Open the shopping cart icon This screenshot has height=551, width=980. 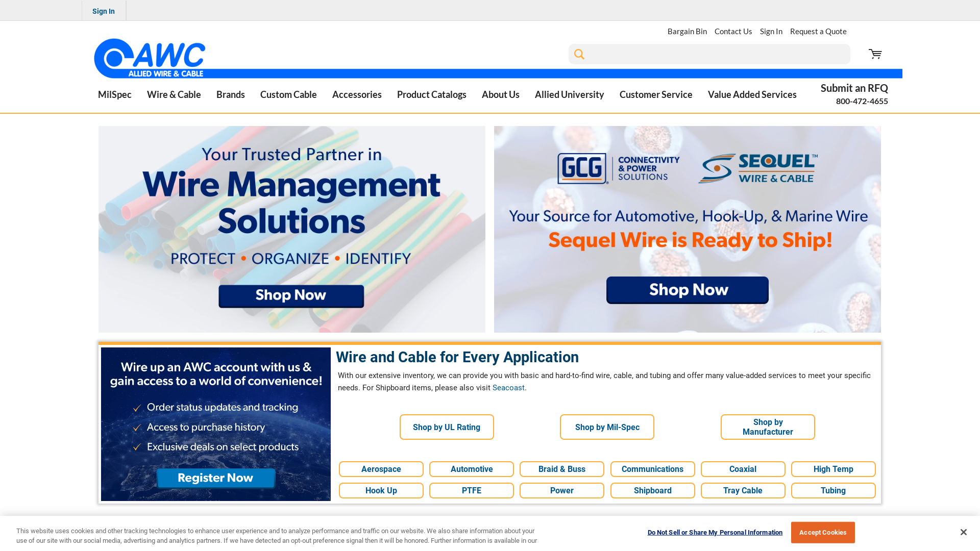[x=875, y=54]
